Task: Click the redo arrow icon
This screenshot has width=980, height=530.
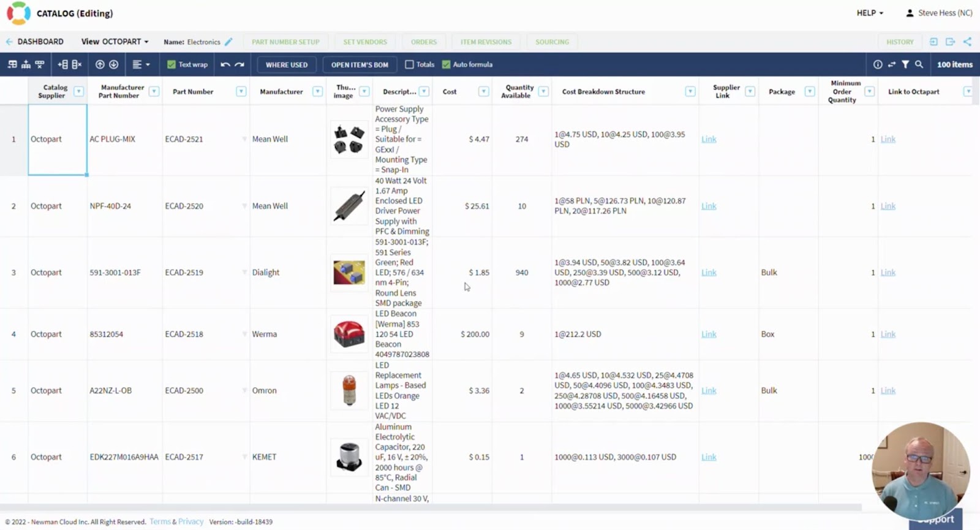Action: coord(239,64)
